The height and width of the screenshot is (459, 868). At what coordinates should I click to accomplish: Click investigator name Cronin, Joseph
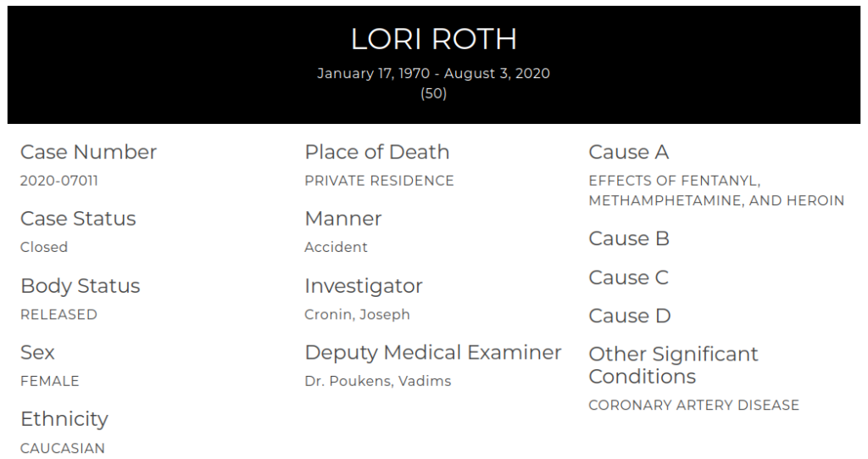pos(357,315)
